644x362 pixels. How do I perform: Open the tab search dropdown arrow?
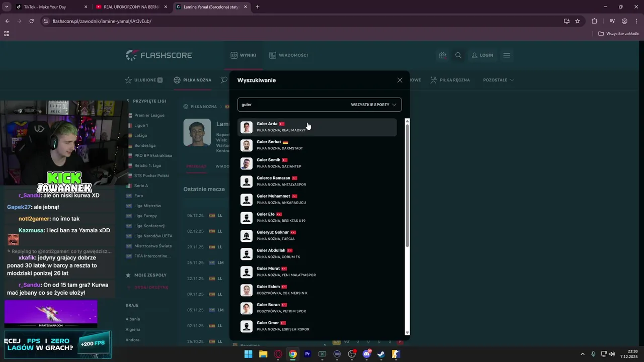(x=7, y=7)
